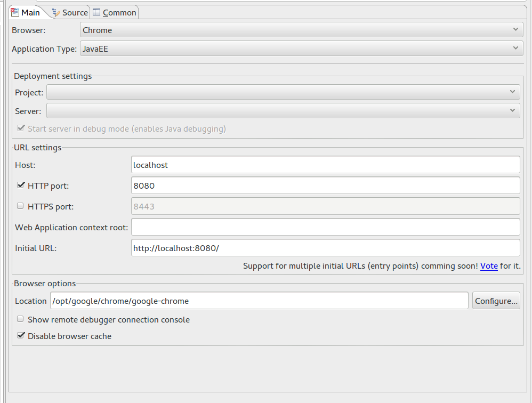532x403 pixels.
Task: Enable Show remote debugger connection console
Action: pyautogui.click(x=20, y=319)
